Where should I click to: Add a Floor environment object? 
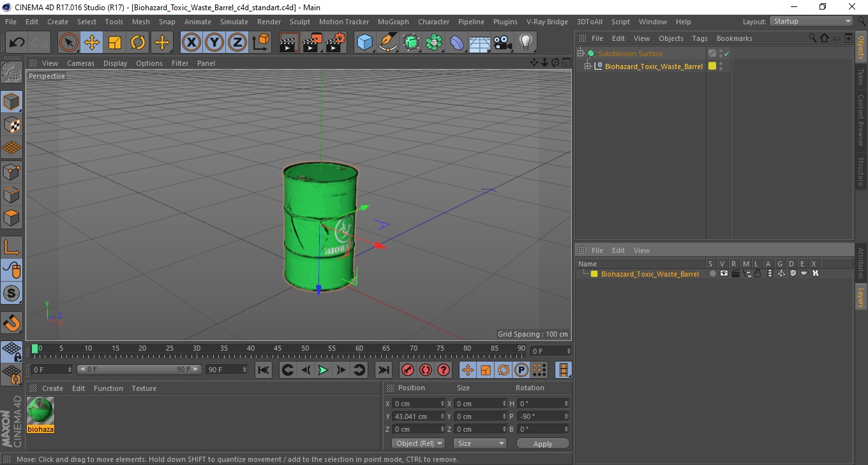pyautogui.click(x=480, y=43)
